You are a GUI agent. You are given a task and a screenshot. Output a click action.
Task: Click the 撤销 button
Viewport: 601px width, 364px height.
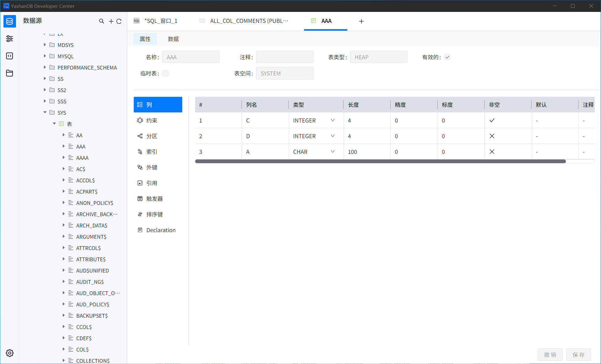[550, 355]
